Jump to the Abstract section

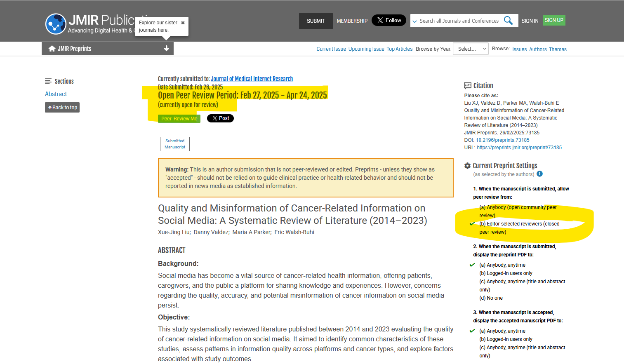click(56, 94)
